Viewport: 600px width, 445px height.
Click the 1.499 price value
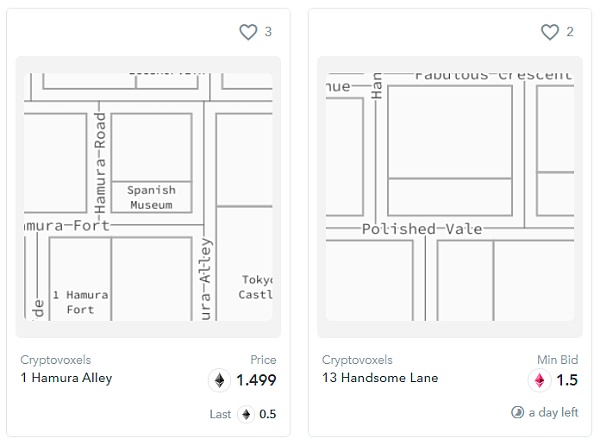[x=256, y=380]
